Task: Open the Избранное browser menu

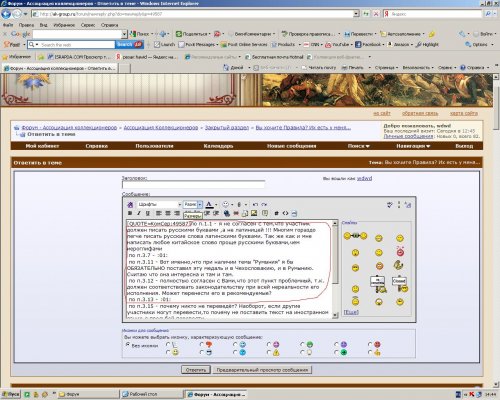Action: (64, 25)
